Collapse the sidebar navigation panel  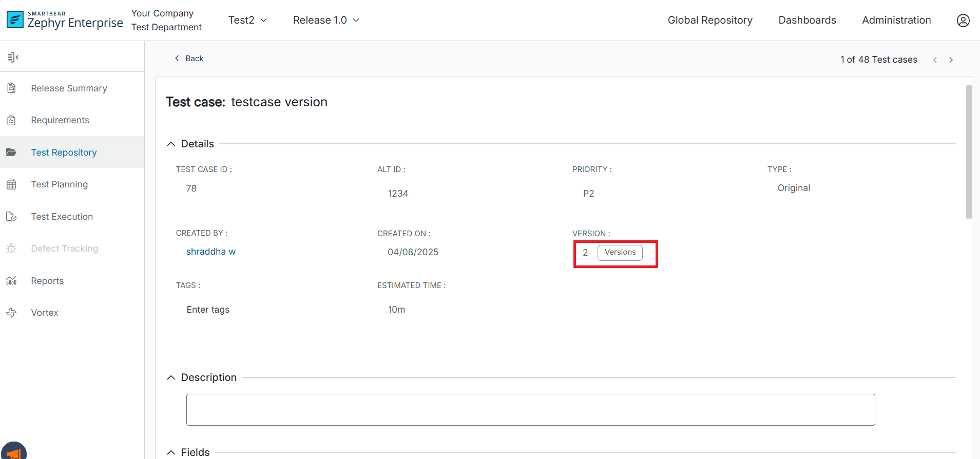13,57
